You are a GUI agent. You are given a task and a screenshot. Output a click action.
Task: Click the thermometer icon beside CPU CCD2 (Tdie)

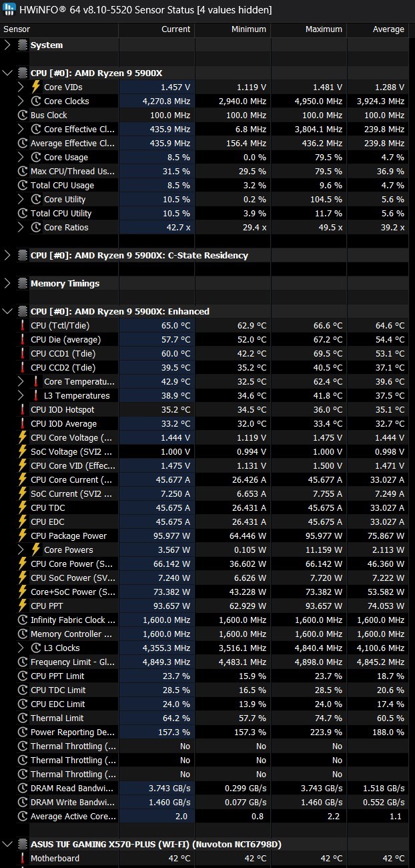[23, 368]
